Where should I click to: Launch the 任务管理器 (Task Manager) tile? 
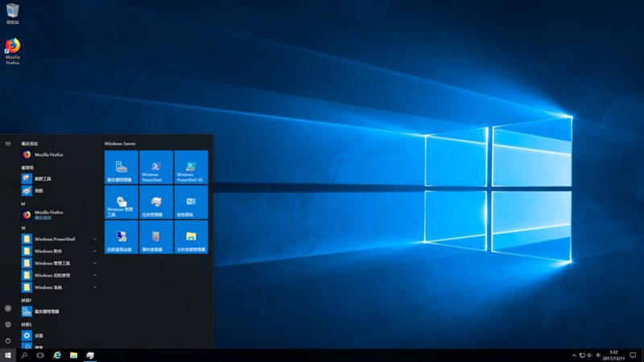(x=156, y=202)
